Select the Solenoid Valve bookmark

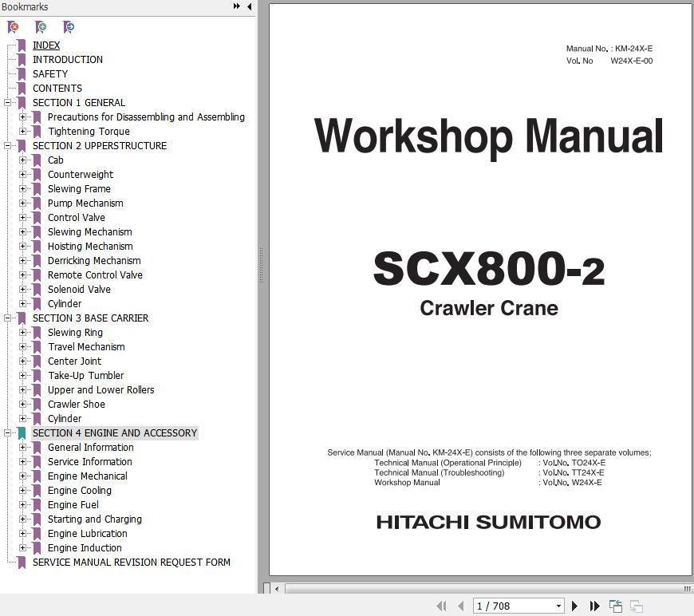[x=79, y=289]
